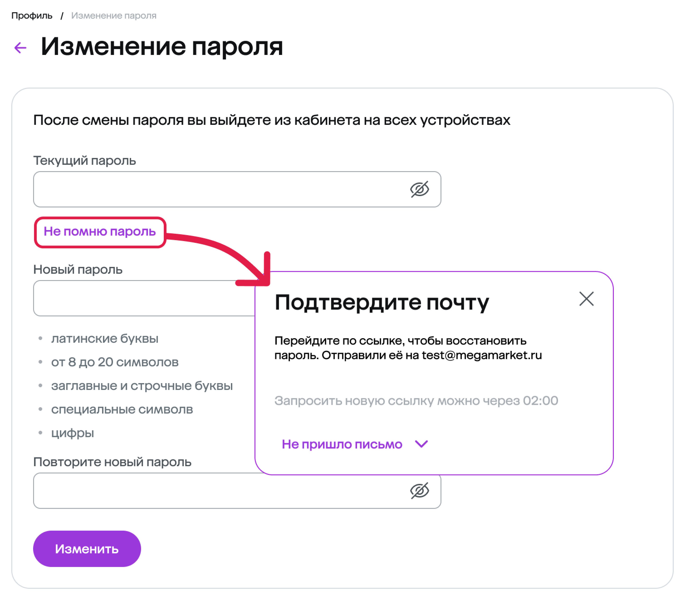Focus the "Текущий пароль" input field
700x601 pixels.
[220, 189]
